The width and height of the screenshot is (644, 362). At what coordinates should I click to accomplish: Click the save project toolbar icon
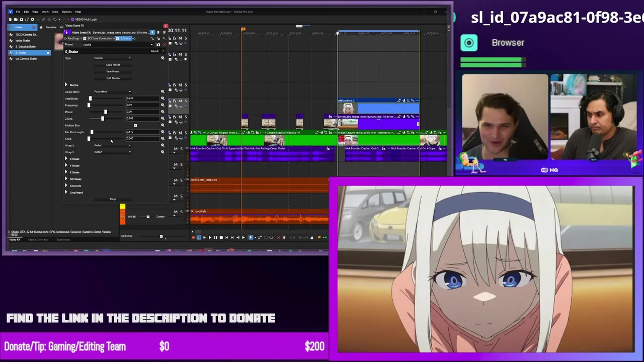(21, 19)
